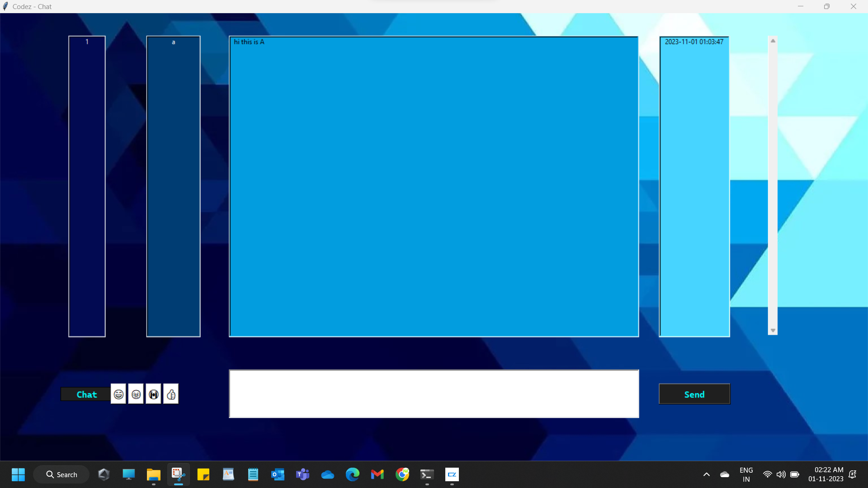Viewport: 868px width, 488px height.
Task: Open the Windows Start menu
Action: tap(18, 474)
